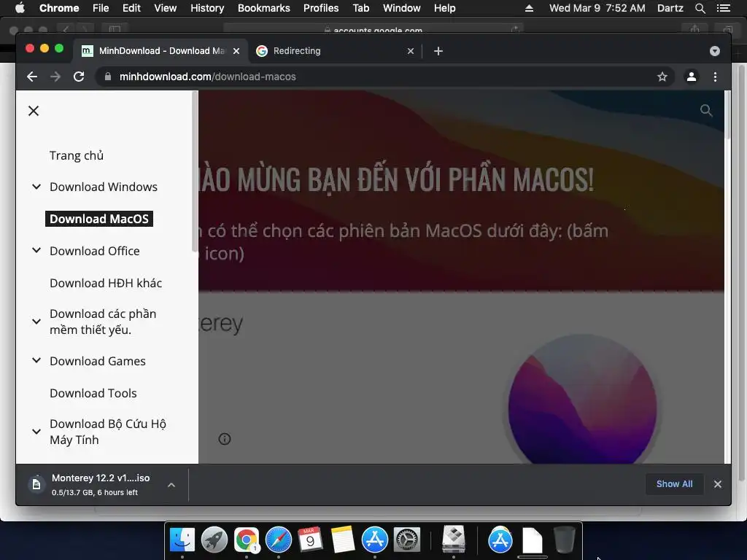
Task: Open the Profiles menu
Action: coord(321,8)
